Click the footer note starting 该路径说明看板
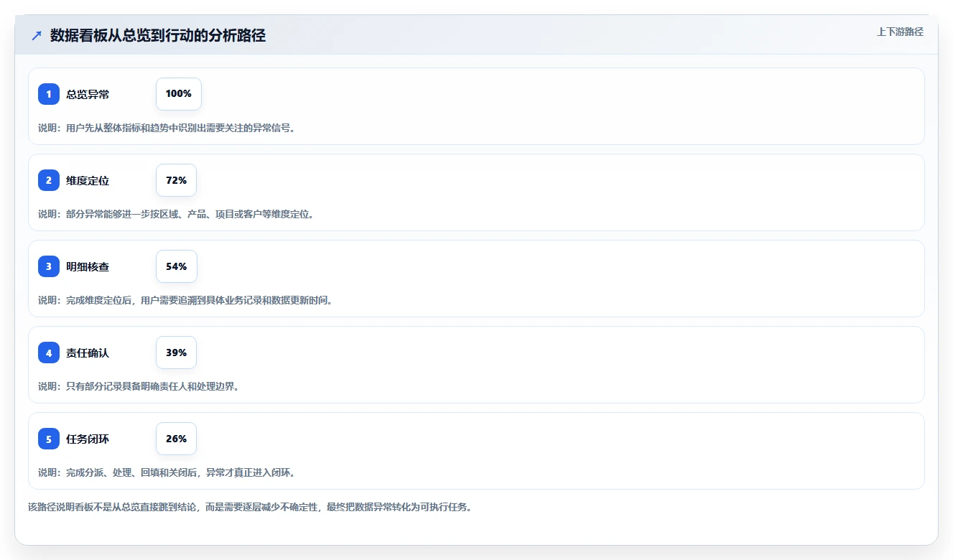Image resolution: width=953 pixels, height=560 pixels. pos(250,507)
